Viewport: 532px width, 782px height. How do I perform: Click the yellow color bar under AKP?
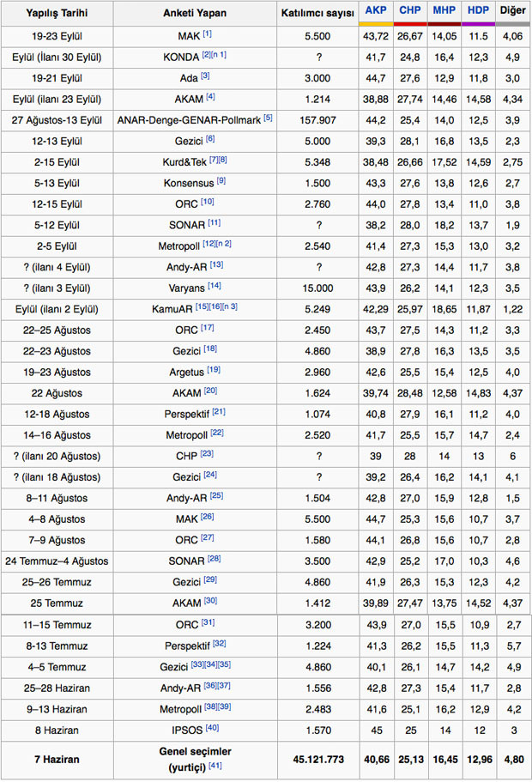point(375,23)
